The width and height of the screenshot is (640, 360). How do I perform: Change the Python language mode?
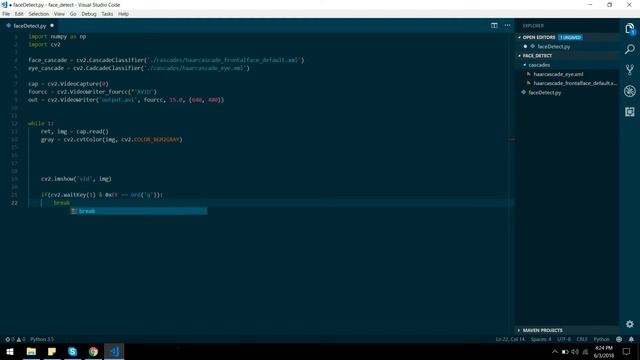(x=601, y=339)
